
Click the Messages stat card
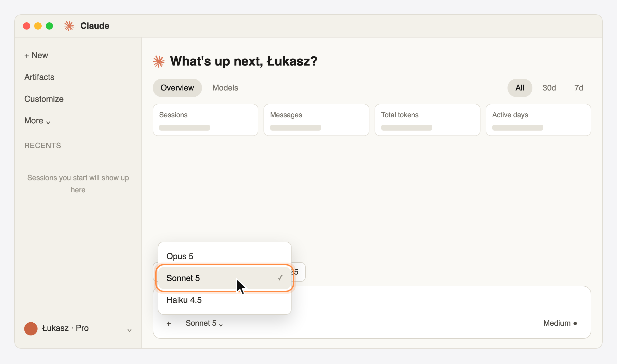[x=316, y=120]
